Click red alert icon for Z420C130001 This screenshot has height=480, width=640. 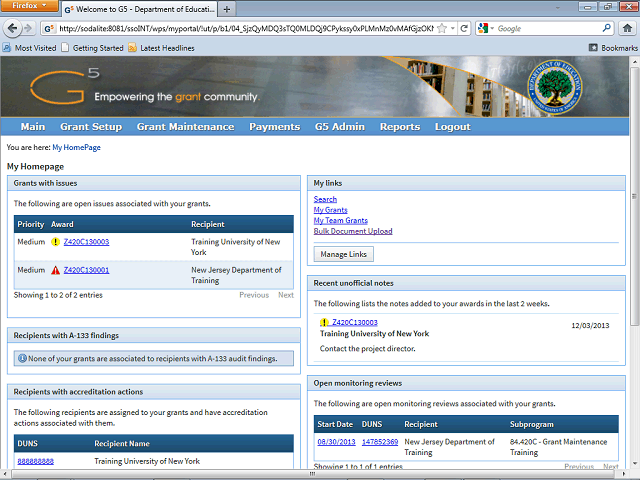coord(56,270)
